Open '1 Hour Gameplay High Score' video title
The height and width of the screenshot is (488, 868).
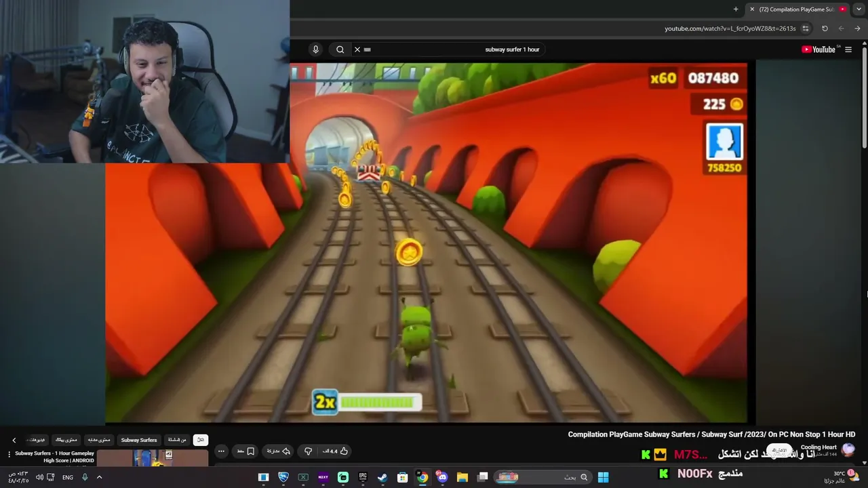point(55,457)
